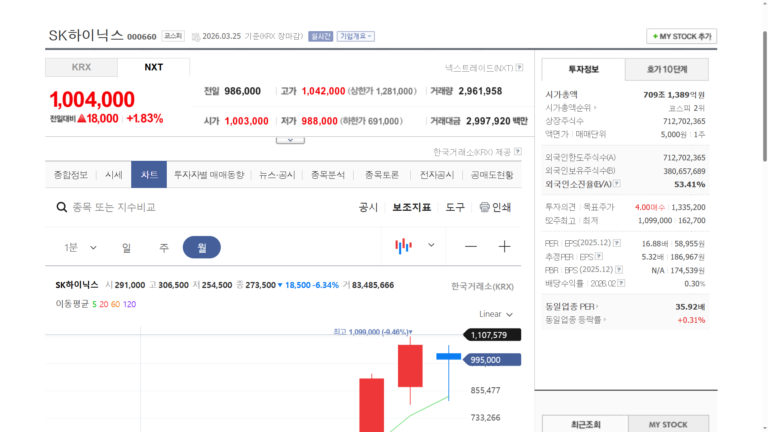768x432 pixels.
Task: Click the help icon next to 넥스트레이드(NXT)
Action: click(519, 68)
